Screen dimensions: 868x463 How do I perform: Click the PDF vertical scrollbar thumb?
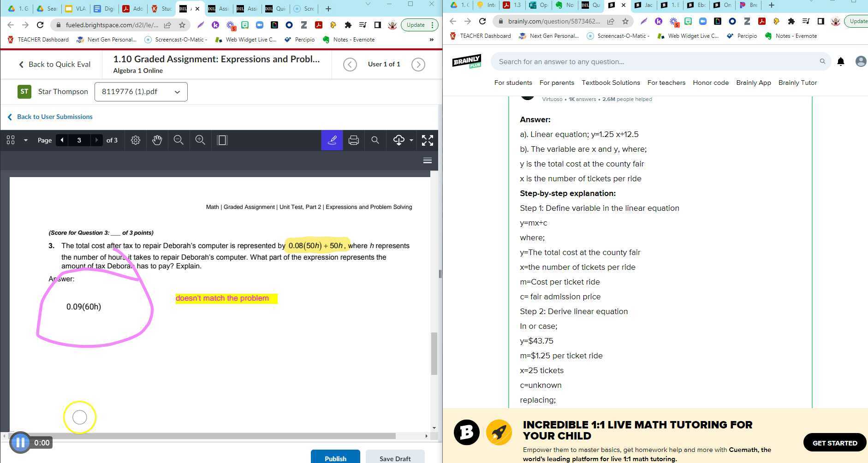coord(434,353)
